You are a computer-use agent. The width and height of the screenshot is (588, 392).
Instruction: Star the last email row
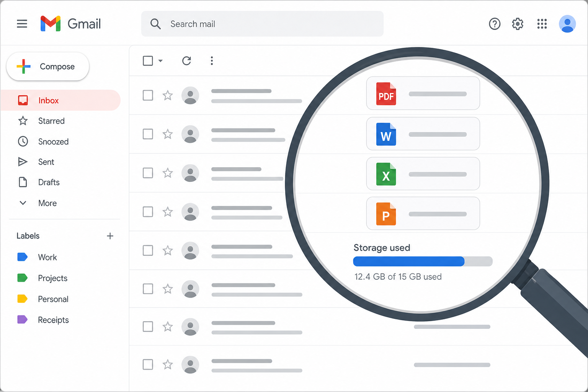tap(168, 364)
